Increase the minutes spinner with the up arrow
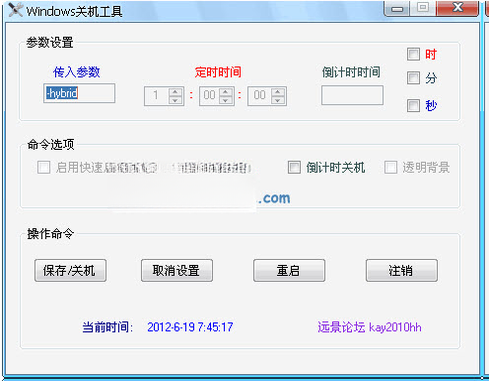489x381 pixels. [226, 92]
